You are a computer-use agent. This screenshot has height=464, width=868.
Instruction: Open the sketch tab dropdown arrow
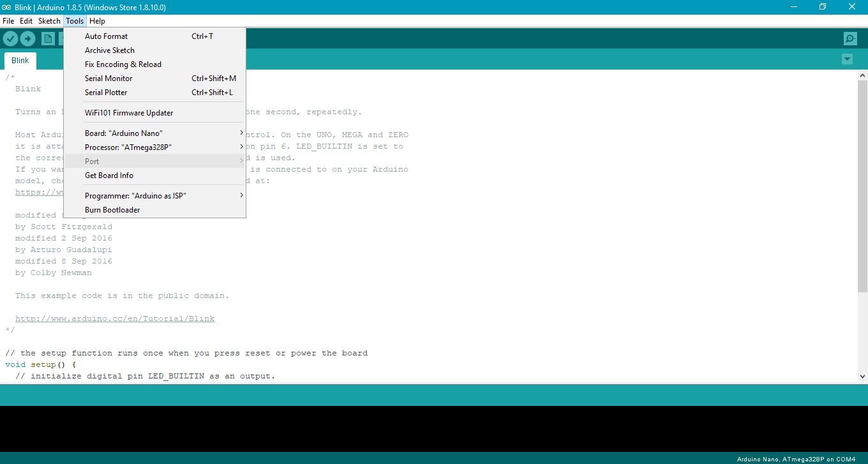coord(847,58)
